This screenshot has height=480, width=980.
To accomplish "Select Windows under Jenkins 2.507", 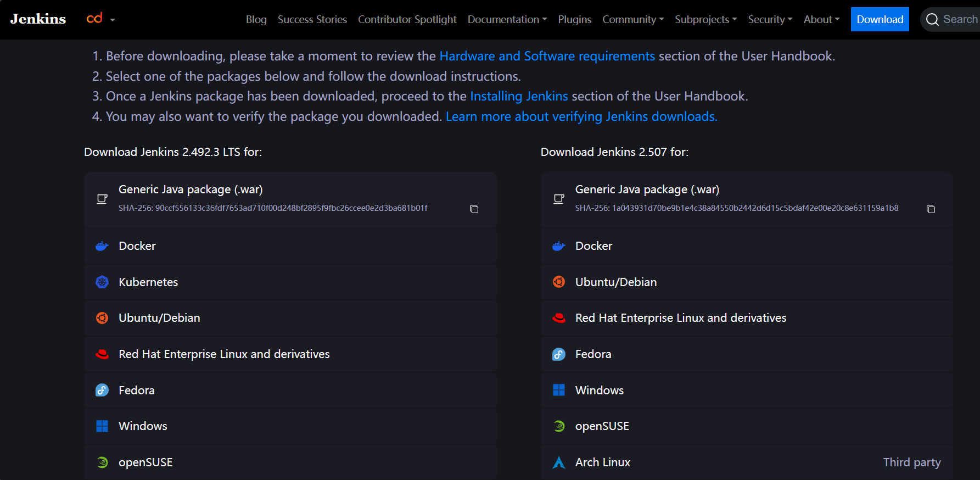I will [747, 390].
